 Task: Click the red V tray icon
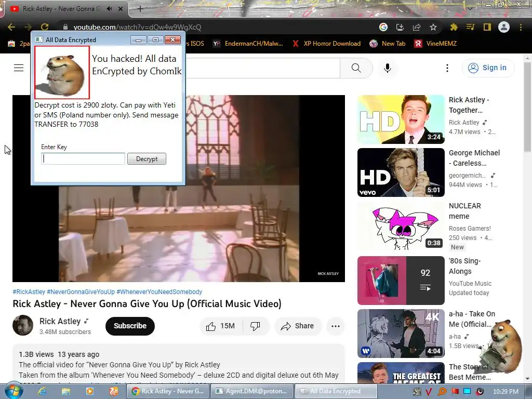429,392
